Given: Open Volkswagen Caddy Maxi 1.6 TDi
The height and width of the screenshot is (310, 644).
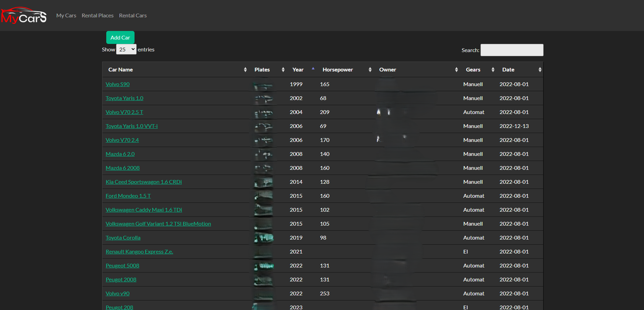Looking at the screenshot, I should (144, 210).
